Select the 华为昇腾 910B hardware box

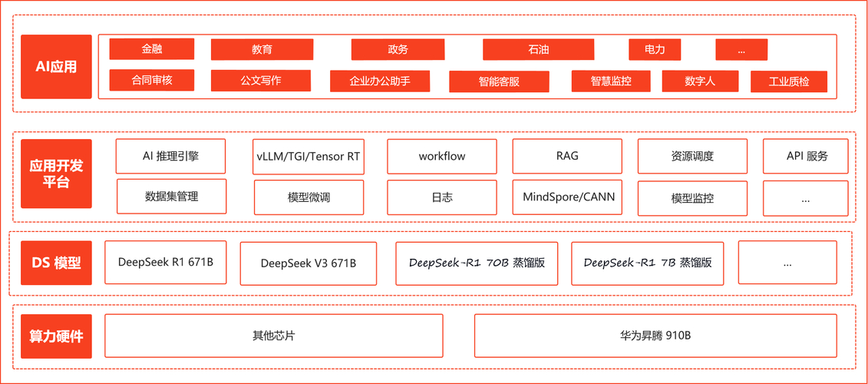tap(655, 336)
